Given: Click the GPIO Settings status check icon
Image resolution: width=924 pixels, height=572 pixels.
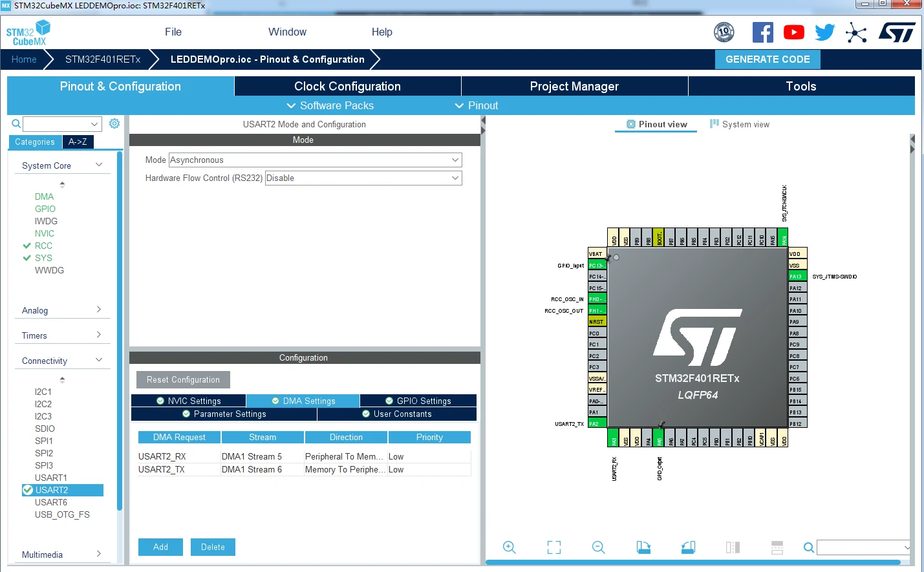Looking at the screenshot, I should 389,401.
